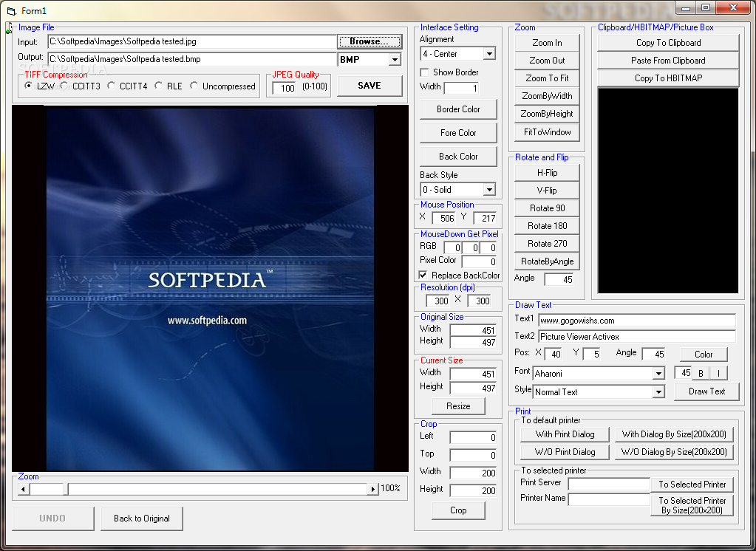
Task: Click the Zoom In button
Action: click(547, 43)
